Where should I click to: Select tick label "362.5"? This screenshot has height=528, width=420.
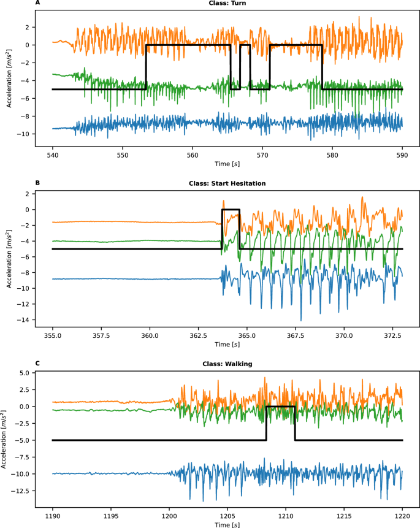[198, 335]
